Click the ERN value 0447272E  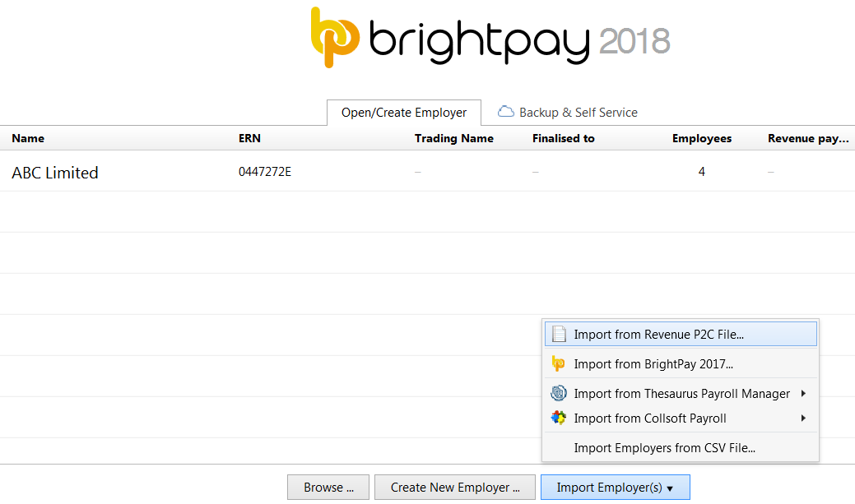click(265, 172)
